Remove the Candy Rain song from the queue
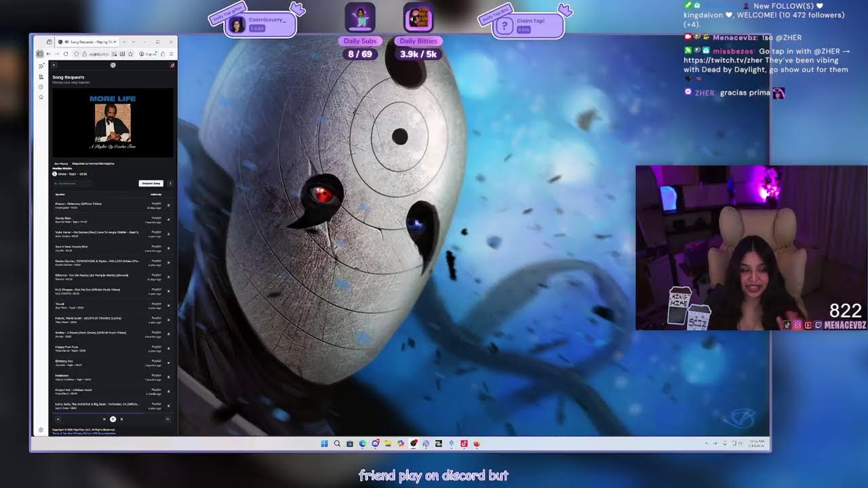Image resolution: width=868 pixels, height=488 pixels. [169, 220]
